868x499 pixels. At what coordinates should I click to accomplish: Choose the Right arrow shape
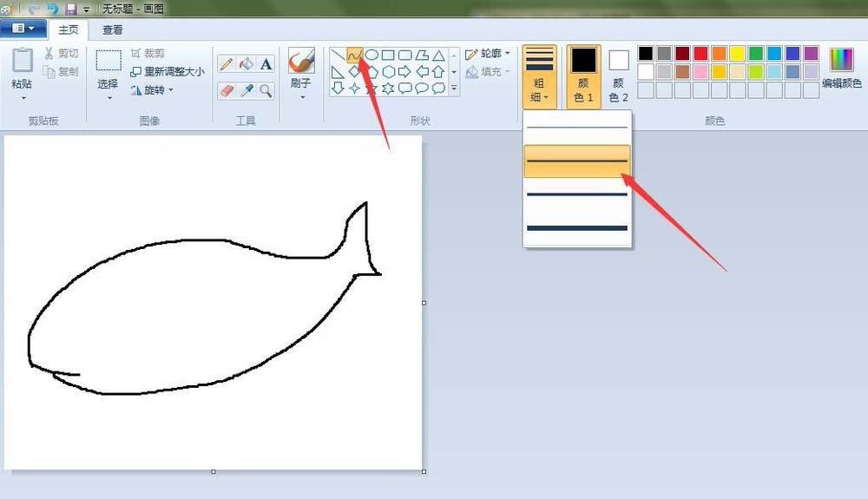click(405, 71)
